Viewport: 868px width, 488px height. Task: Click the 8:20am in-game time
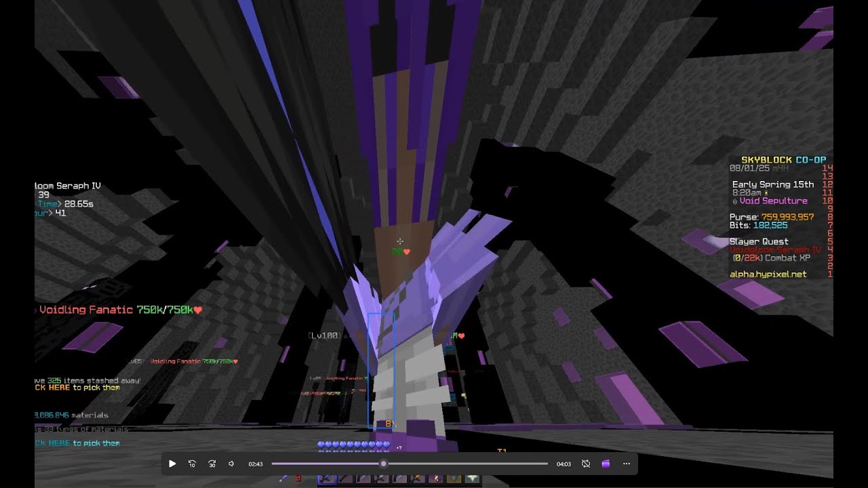click(747, 192)
